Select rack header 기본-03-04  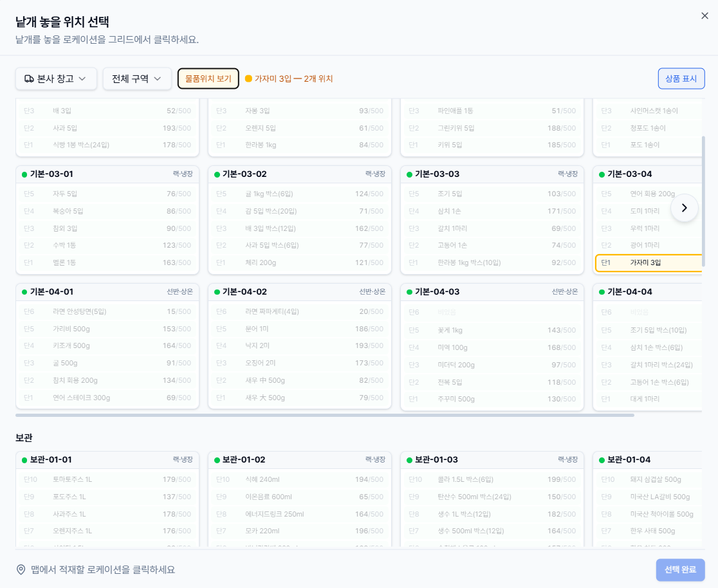[x=647, y=174]
